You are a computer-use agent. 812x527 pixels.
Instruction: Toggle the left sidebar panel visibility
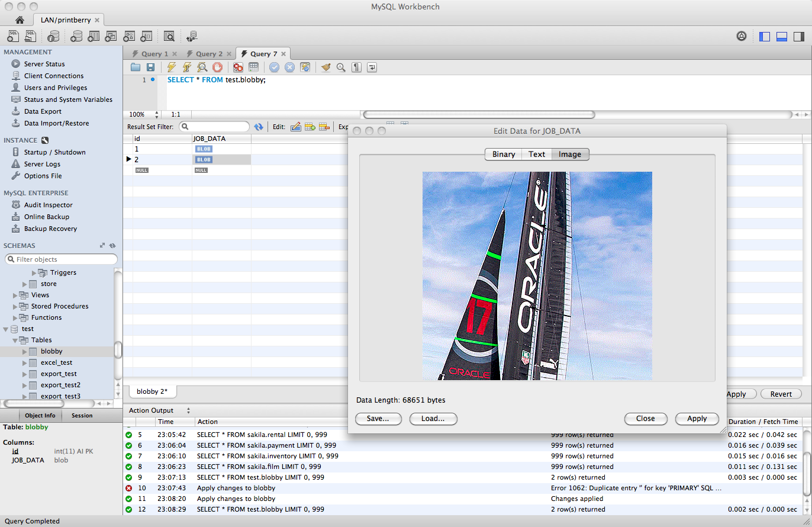coord(765,36)
